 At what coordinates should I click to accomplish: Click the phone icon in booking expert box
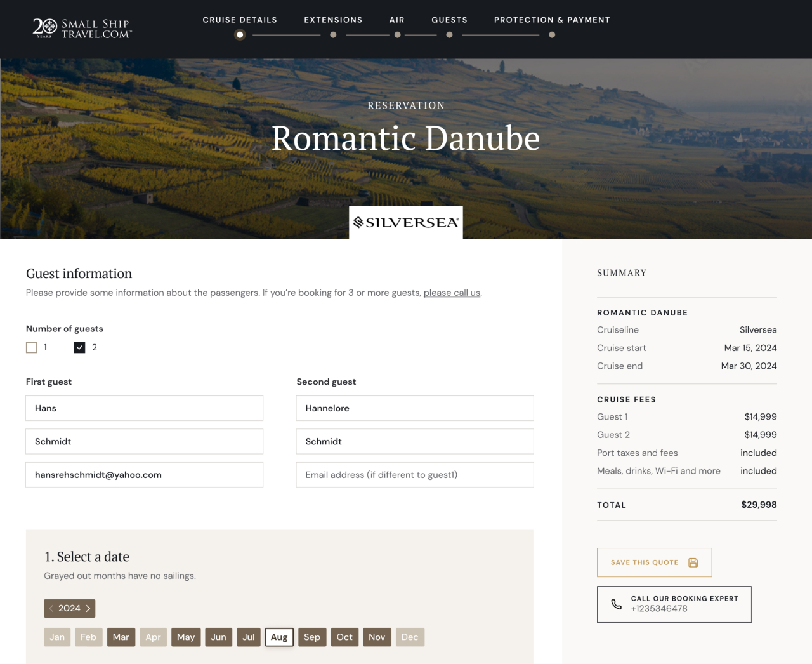click(616, 604)
